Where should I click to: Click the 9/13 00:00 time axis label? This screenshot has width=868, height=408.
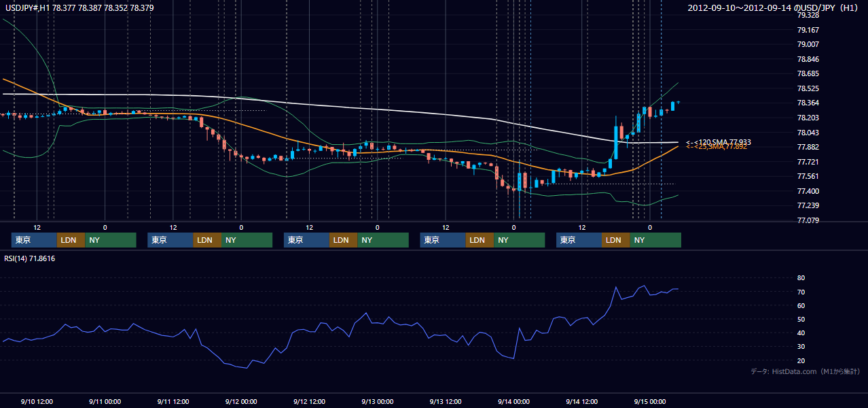[x=377, y=401]
